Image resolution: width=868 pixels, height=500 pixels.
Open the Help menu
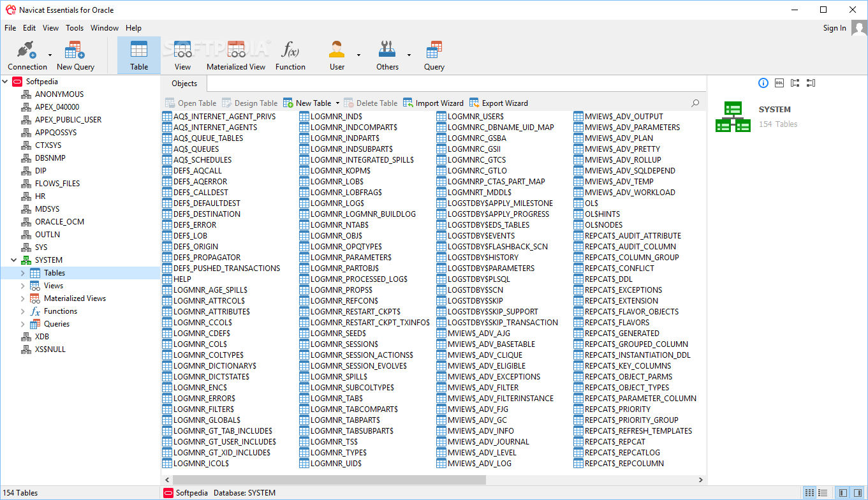tap(133, 28)
